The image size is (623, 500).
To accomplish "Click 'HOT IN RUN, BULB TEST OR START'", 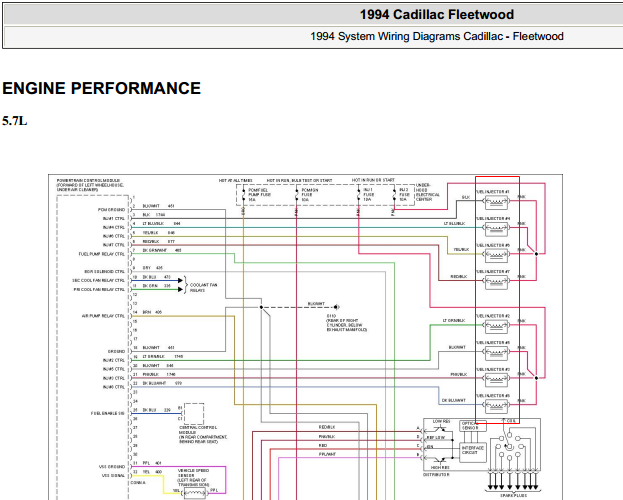I will [x=299, y=180].
